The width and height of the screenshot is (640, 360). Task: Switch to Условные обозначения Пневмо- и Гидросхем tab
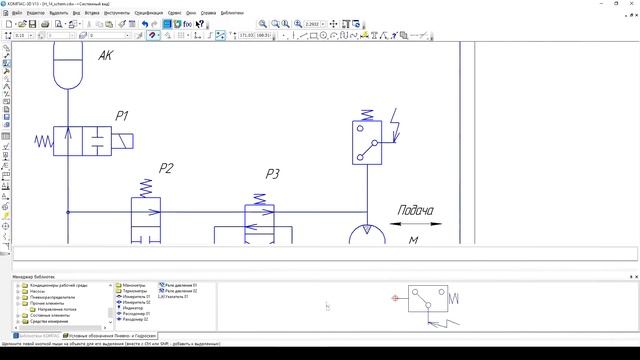tap(109, 336)
